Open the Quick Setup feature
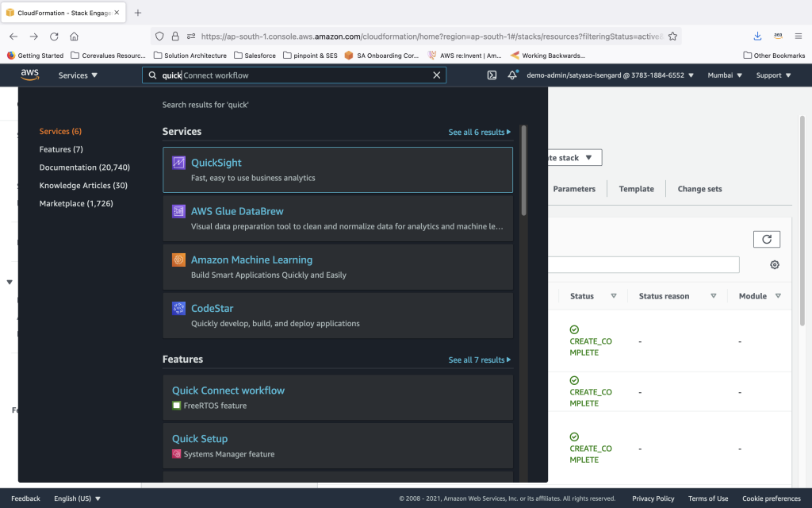 pos(200,439)
